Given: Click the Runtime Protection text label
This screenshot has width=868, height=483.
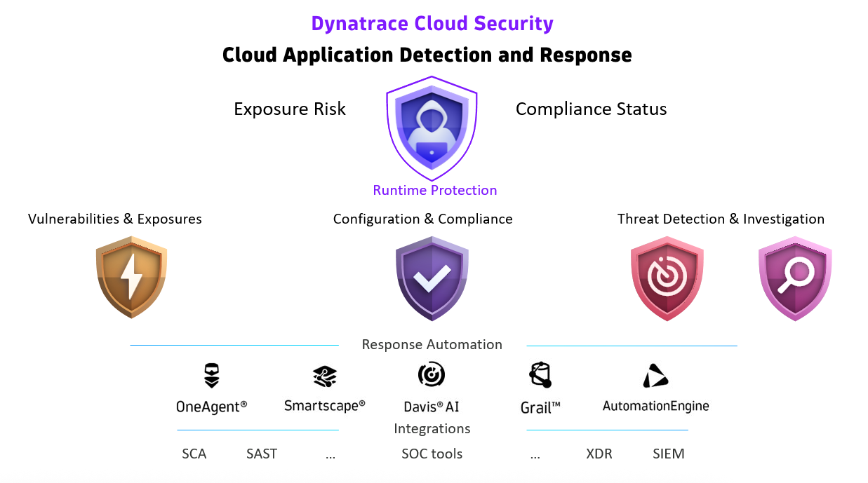Looking at the screenshot, I should (434, 189).
